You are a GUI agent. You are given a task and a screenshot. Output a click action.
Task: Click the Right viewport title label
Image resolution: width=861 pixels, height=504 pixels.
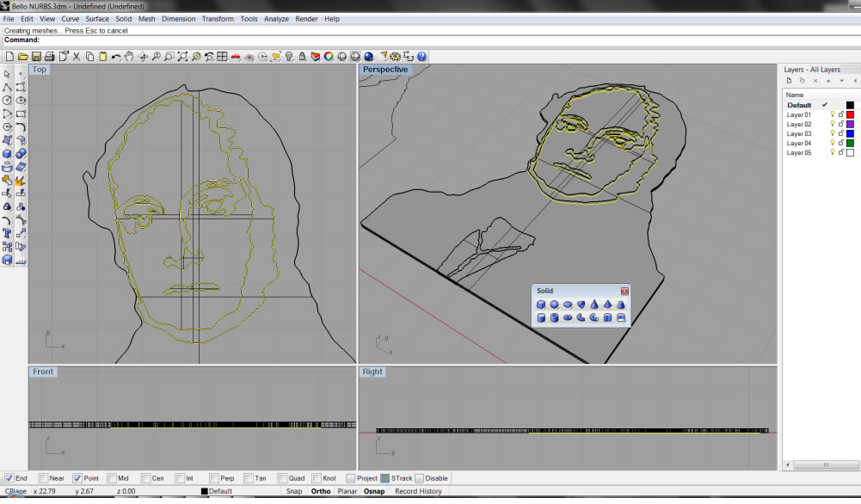372,372
